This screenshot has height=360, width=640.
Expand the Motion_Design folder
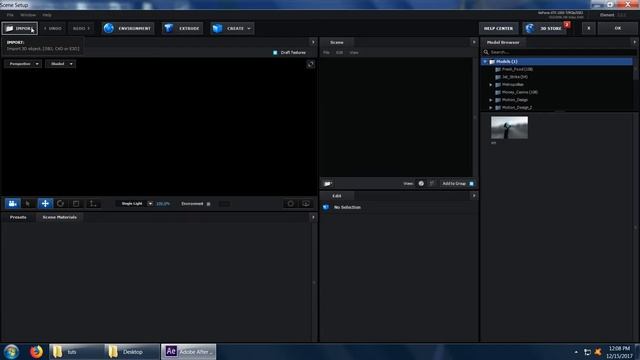[491, 100]
